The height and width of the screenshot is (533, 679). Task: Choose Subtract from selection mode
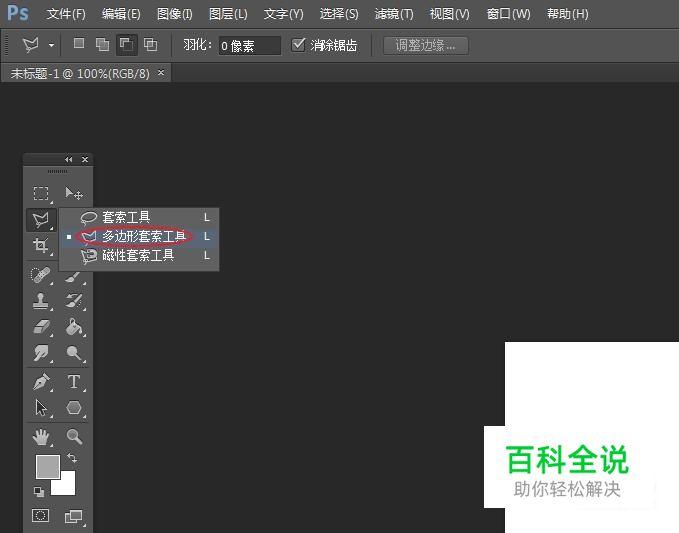coord(126,44)
